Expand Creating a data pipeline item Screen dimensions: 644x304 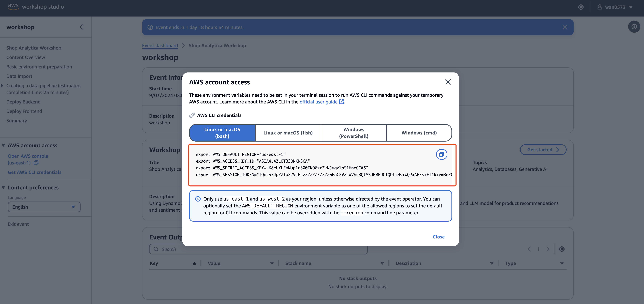(x=2, y=86)
